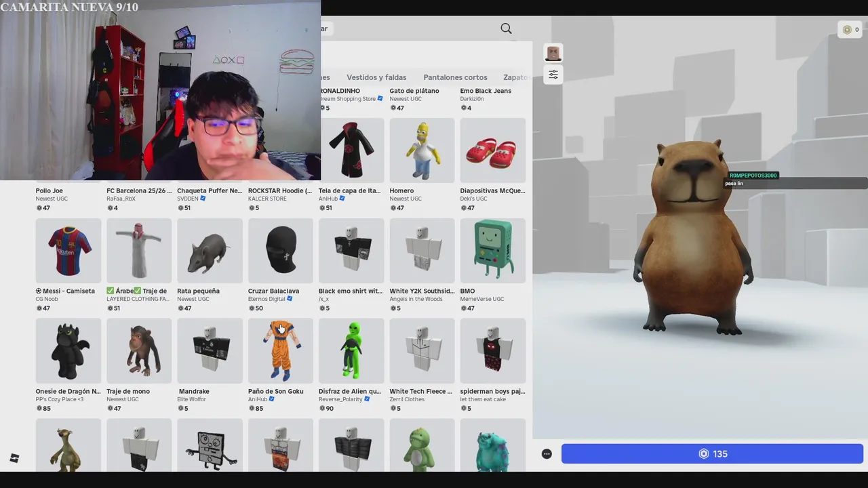Open ROCKSTAR Hoodie item title
Screen dimensions: 868x488
[280, 190]
